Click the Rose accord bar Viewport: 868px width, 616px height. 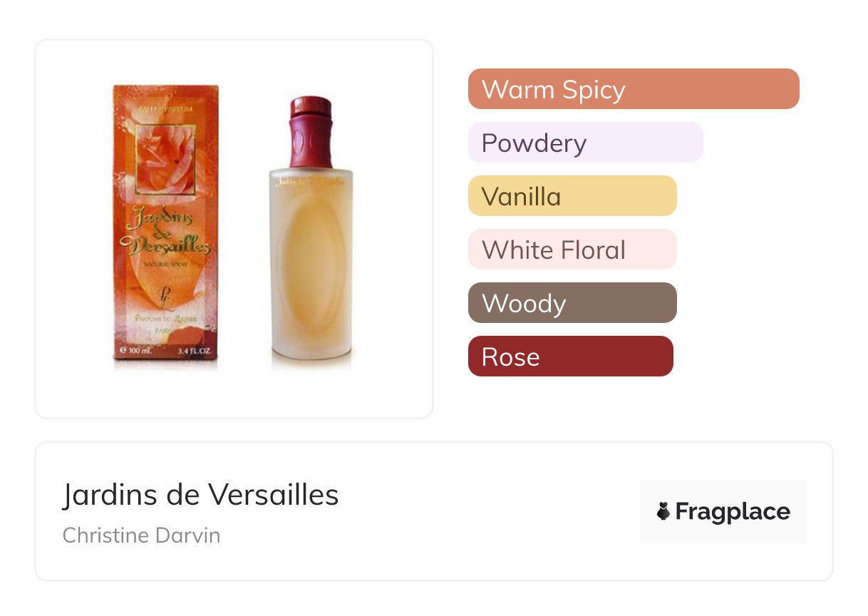click(x=571, y=356)
